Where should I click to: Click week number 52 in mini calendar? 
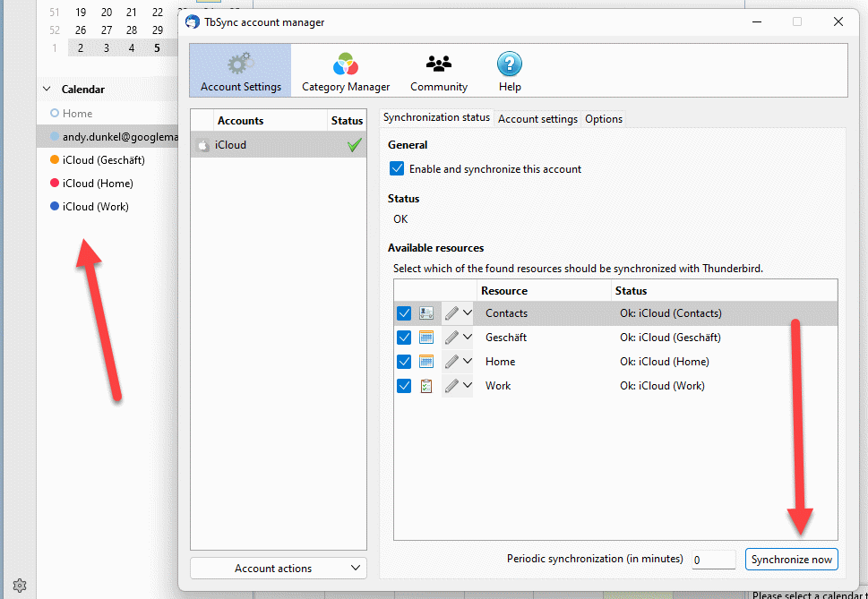click(55, 30)
